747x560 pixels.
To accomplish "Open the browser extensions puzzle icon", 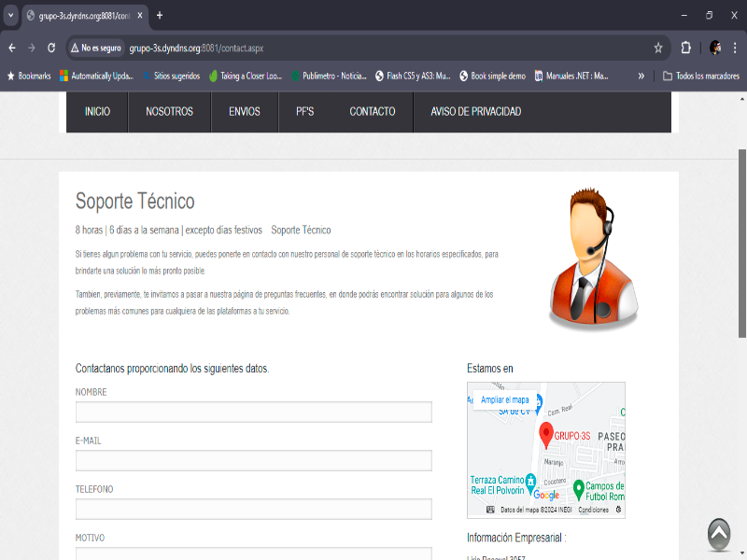I will (x=685, y=49).
